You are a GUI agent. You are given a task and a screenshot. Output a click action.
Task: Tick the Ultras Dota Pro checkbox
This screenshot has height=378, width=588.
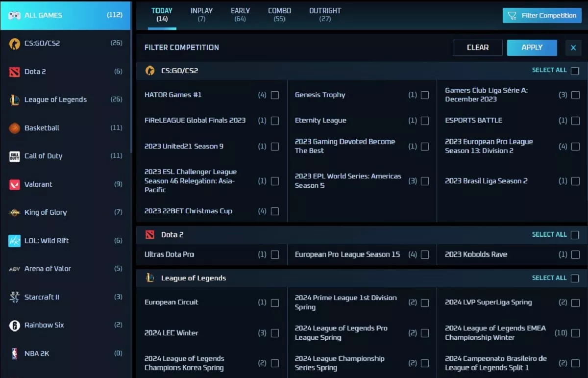pos(275,254)
